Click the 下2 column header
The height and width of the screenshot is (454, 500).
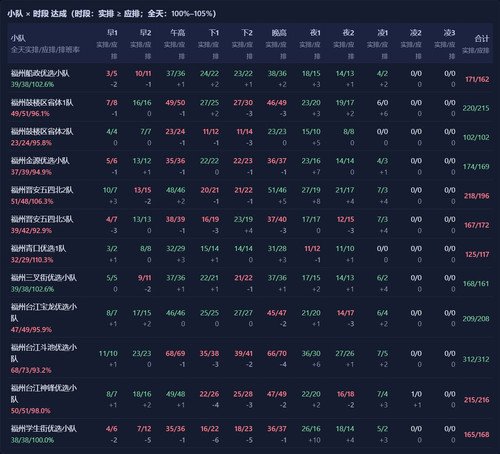pos(247,33)
